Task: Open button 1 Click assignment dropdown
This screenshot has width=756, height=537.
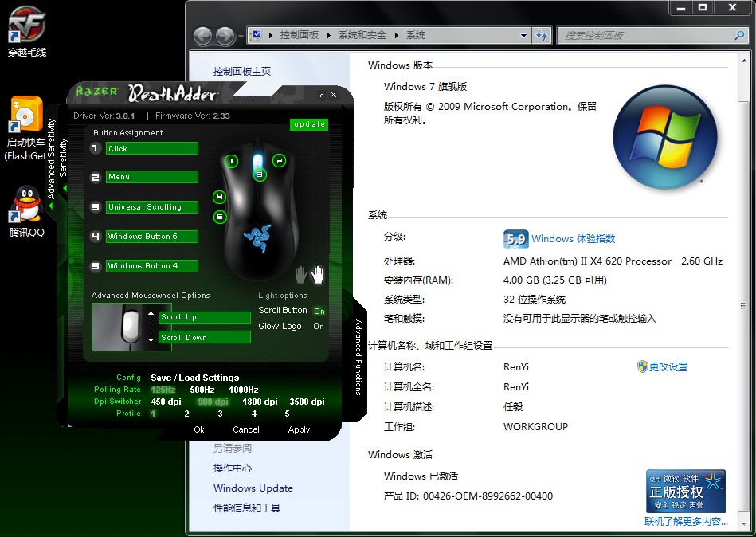Action: [152, 148]
